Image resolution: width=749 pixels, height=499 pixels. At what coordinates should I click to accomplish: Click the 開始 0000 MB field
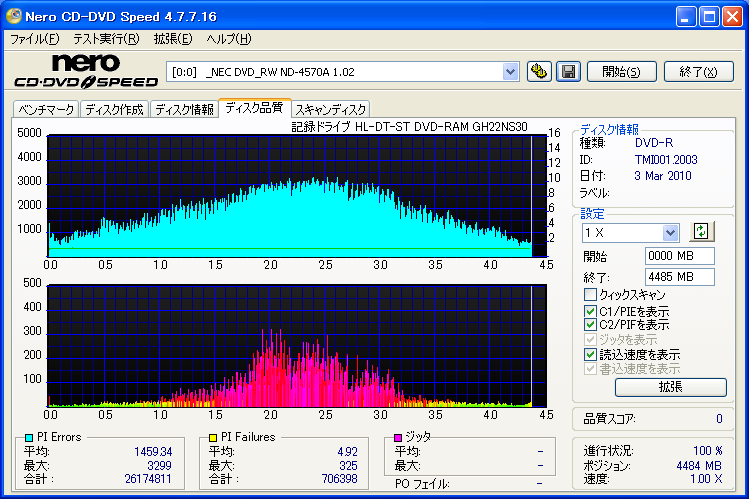pyautogui.click(x=679, y=256)
